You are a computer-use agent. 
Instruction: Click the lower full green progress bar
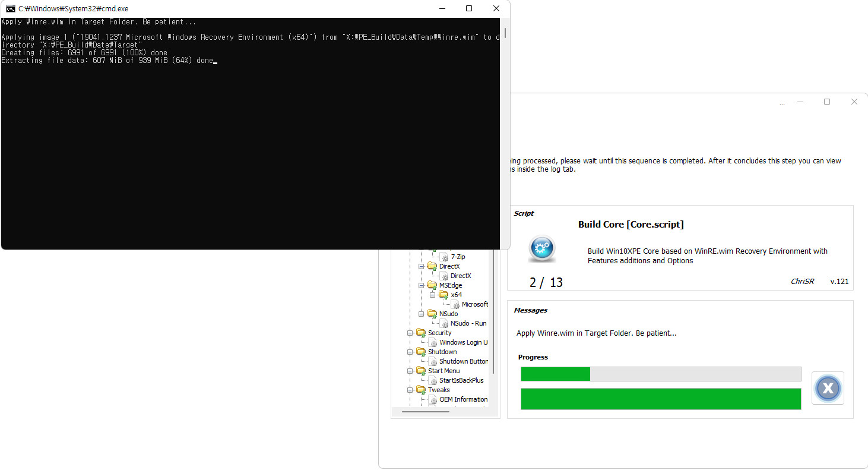(x=661, y=399)
